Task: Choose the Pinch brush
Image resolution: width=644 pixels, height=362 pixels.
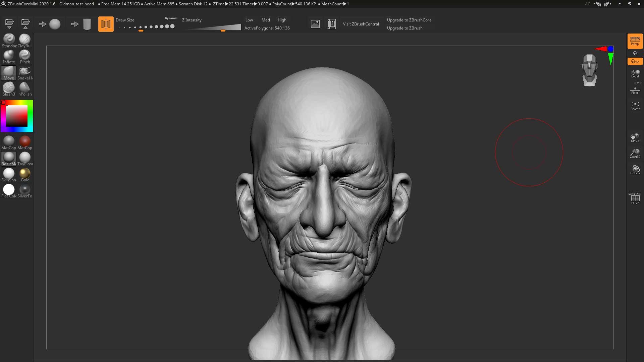Action: pyautogui.click(x=25, y=57)
